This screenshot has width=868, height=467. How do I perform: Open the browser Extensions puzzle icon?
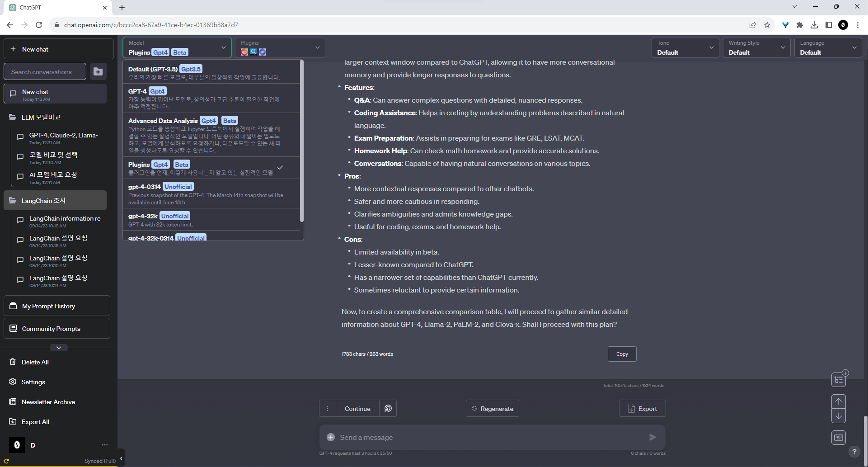point(800,25)
